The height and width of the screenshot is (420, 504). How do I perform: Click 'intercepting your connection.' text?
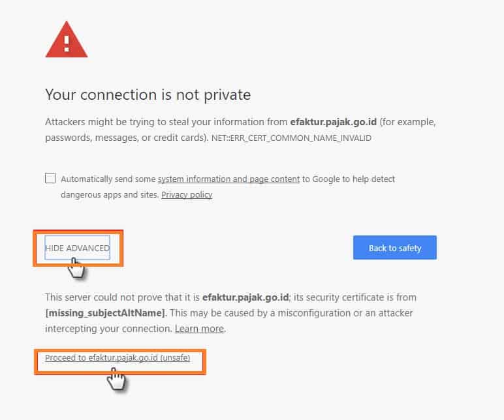(x=108, y=329)
